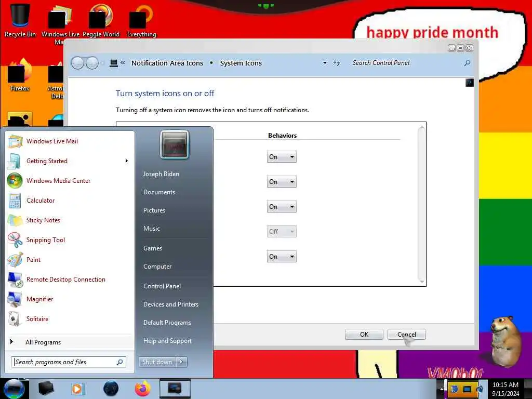Open Devices and Printers

tap(170, 304)
